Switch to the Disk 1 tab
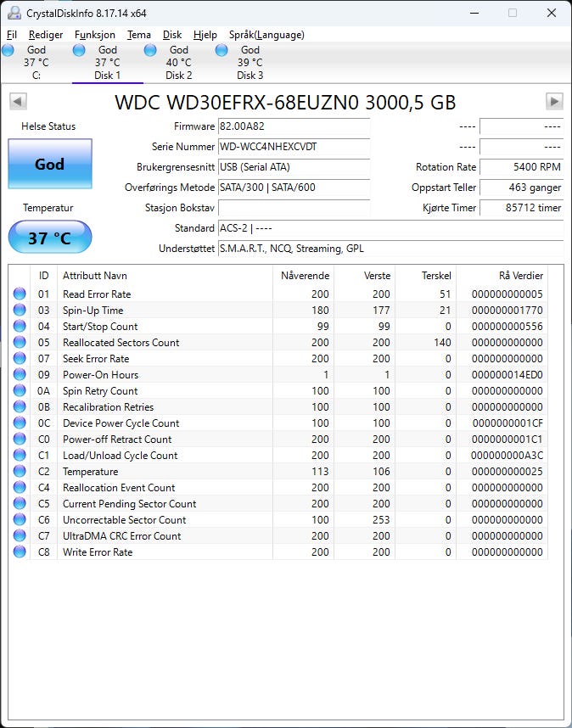Image resolution: width=572 pixels, height=728 pixels. click(108, 63)
